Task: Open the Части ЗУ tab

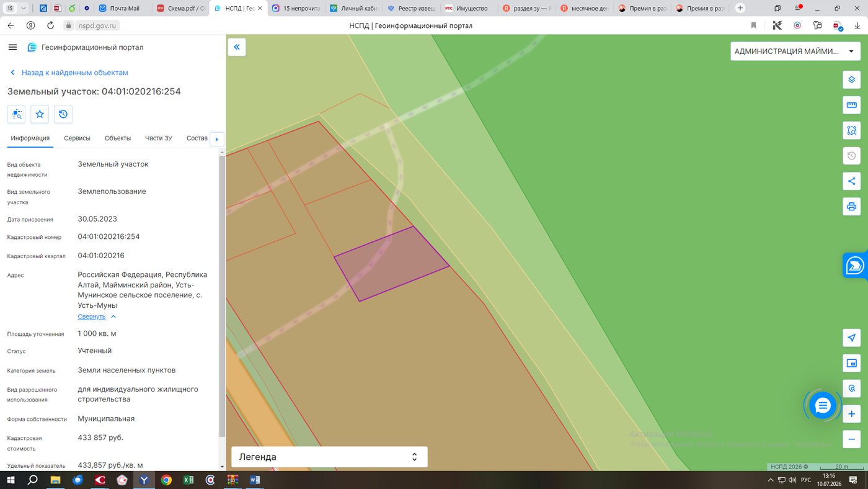Action: (x=159, y=138)
